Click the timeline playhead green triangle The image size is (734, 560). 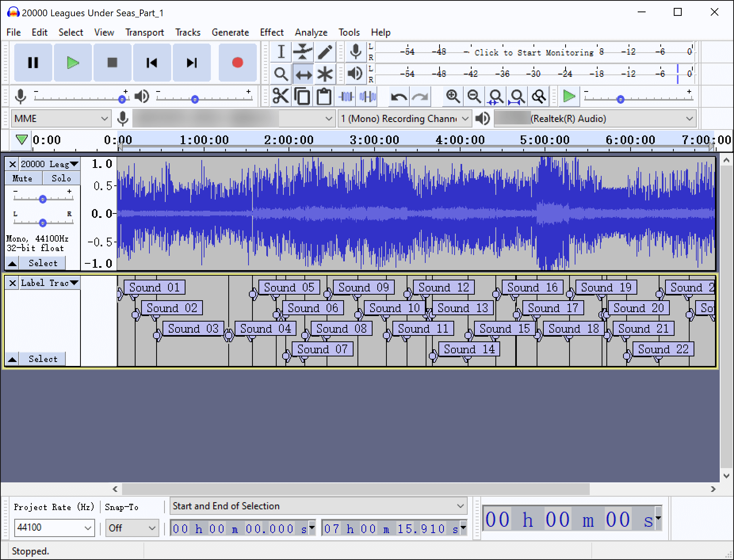pos(22,139)
